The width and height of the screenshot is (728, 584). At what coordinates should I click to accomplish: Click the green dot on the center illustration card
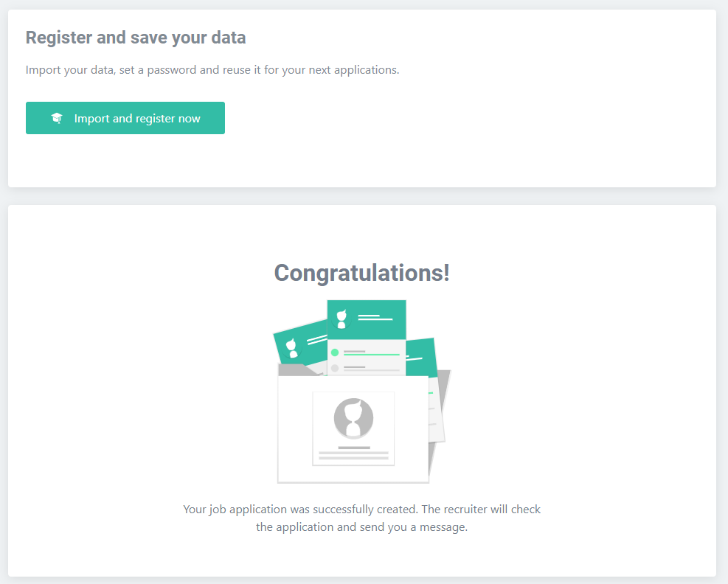click(335, 352)
